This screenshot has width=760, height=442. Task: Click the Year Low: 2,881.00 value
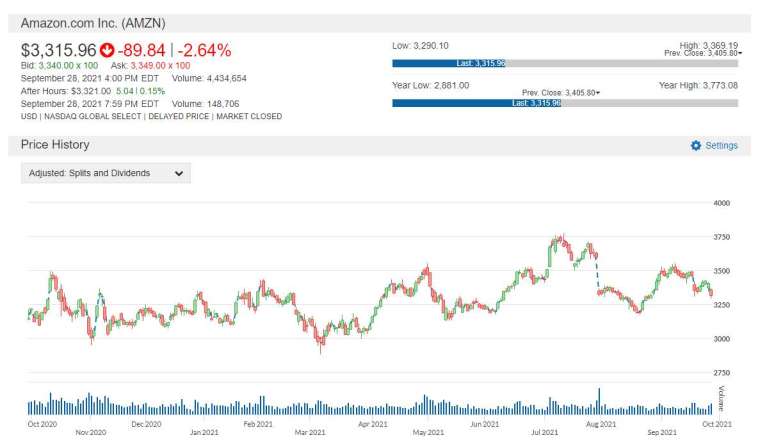pos(430,85)
